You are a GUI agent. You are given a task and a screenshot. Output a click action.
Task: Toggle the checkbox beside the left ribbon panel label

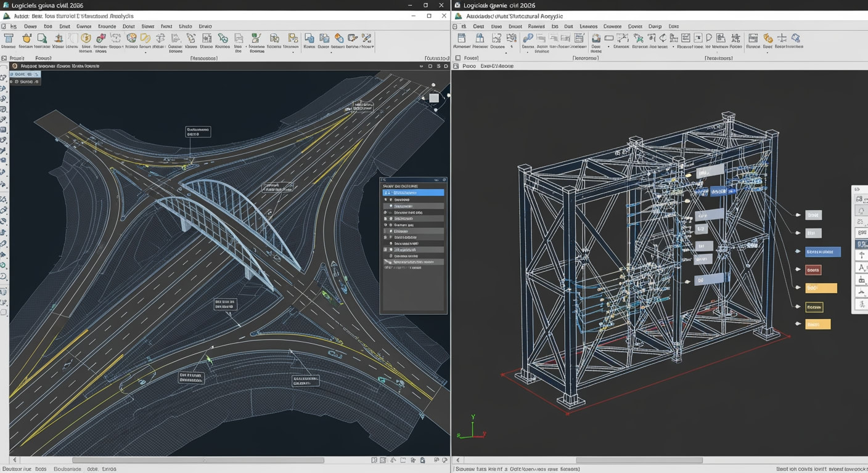pyautogui.click(x=4, y=58)
